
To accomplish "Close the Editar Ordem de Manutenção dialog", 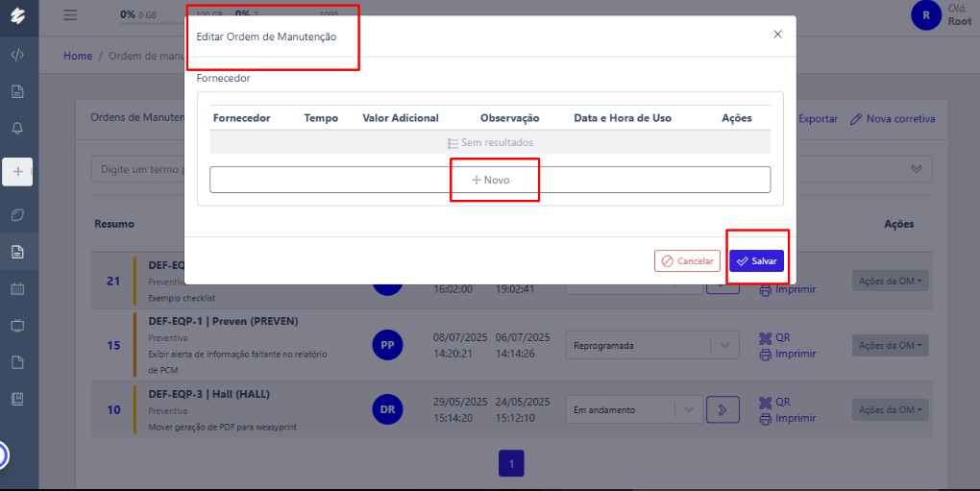I will click(x=777, y=34).
